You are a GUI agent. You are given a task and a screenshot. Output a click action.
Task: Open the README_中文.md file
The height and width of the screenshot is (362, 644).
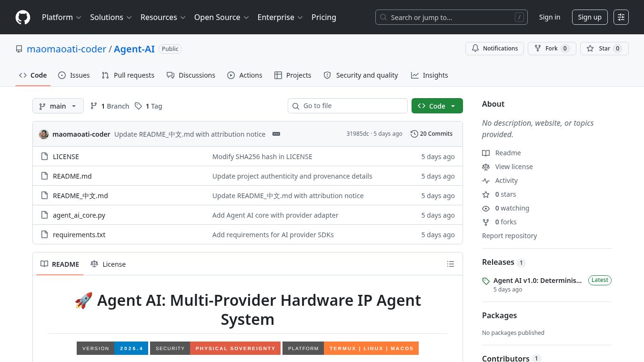point(80,196)
